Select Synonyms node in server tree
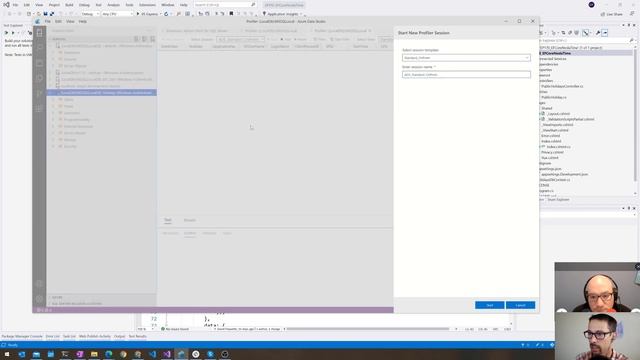 tap(72, 113)
